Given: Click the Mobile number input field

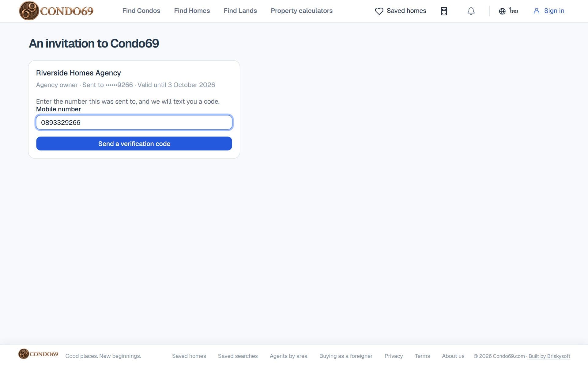Looking at the screenshot, I should 134,122.
